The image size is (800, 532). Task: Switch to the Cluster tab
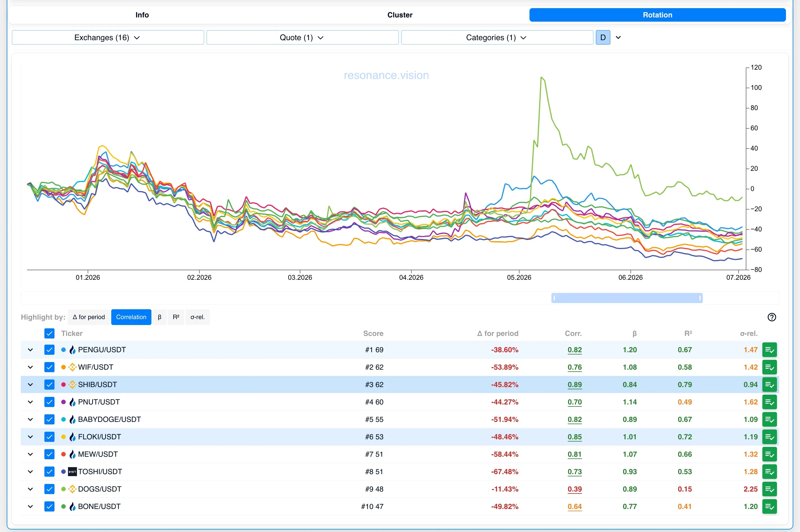pyautogui.click(x=400, y=15)
